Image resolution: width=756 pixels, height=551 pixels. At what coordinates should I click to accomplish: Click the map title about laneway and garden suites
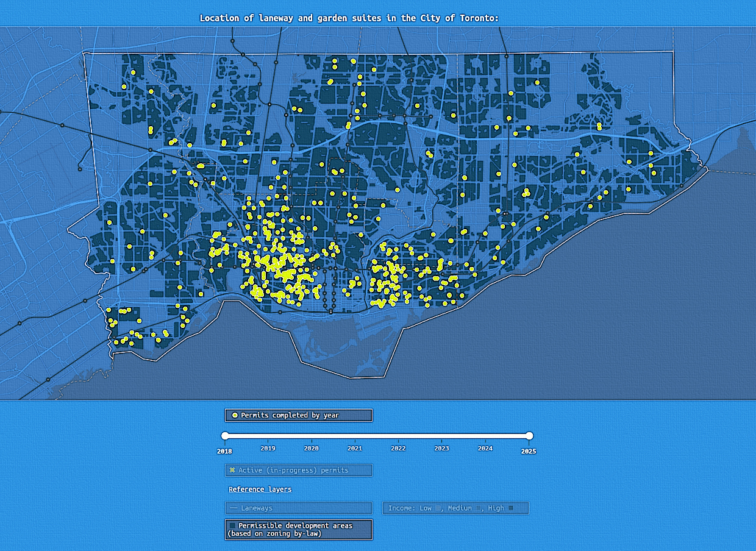tap(349, 18)
